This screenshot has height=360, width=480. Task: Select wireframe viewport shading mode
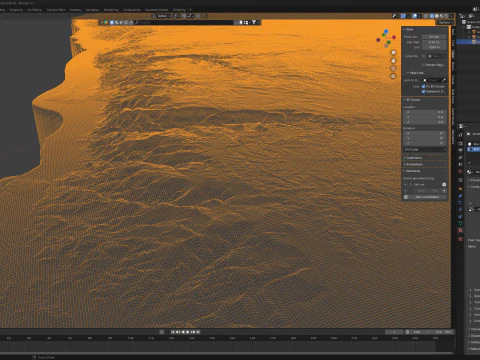(x=432, y=16)
